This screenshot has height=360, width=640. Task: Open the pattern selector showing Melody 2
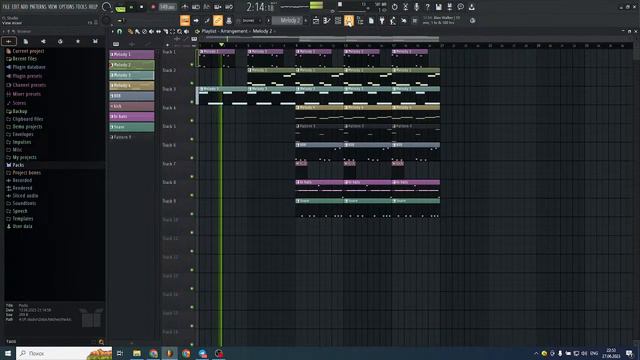point(288,20)
